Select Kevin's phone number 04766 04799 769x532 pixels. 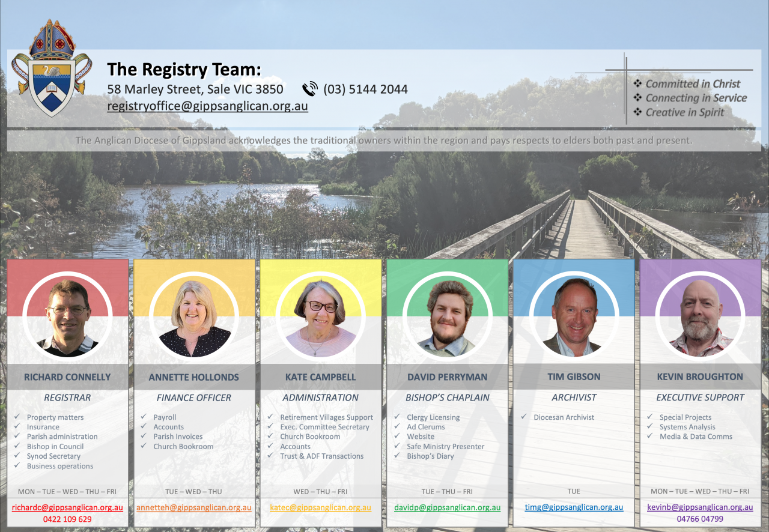click(x=700, y=519)
